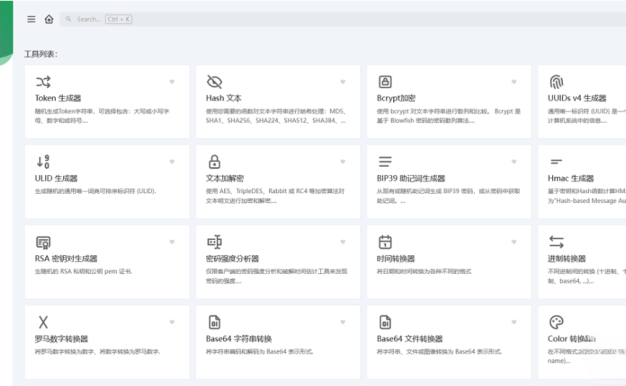Open the Base64 字符串转换 file icon
This screenshot has width=626, height=386.
point(214,322)
